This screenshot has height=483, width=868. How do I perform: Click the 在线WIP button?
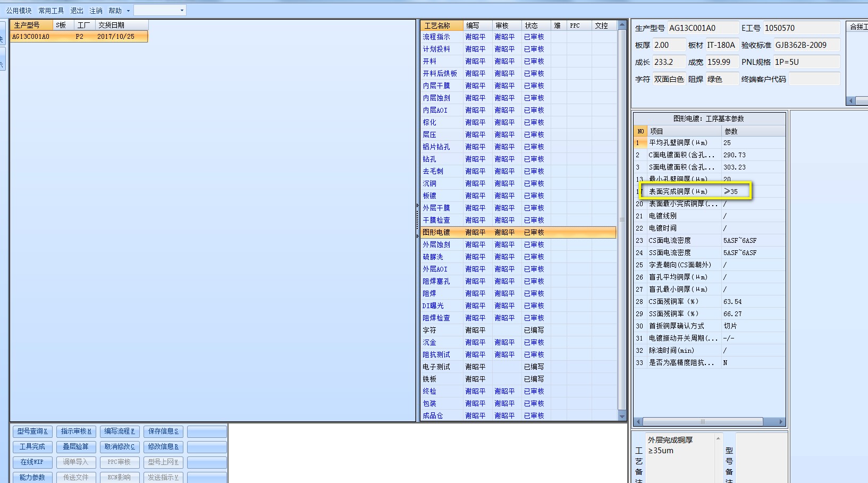pyautogui.click(x=32, y=462)
